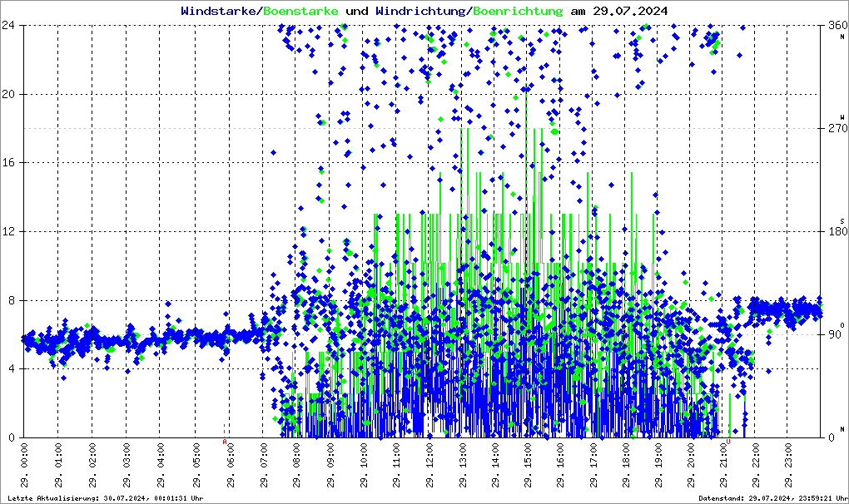Click the time axis label 23:00
The image size is (849, 504).
(788, 465)
